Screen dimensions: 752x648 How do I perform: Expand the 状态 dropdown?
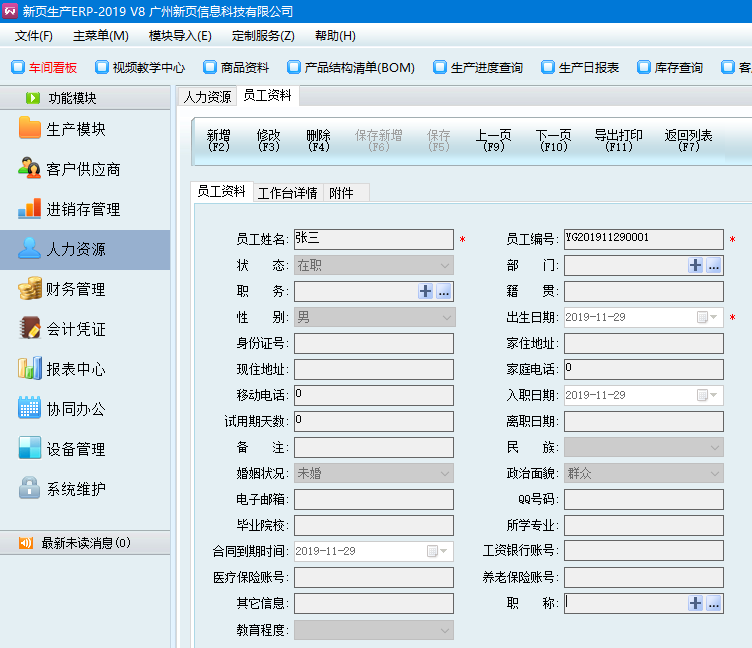(445, 265)
